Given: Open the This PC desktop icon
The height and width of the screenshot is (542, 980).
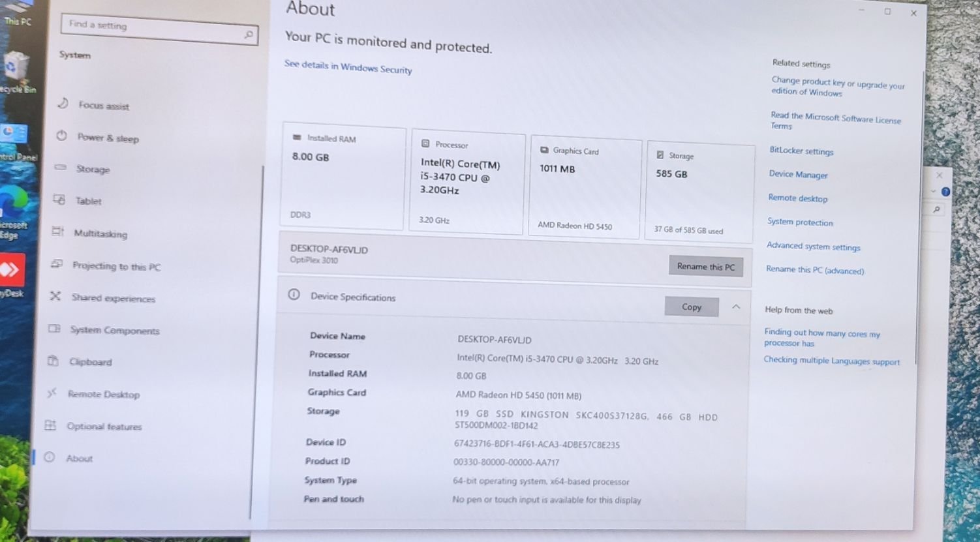Looking at the screenshot, I should click(x=17, y=12).
